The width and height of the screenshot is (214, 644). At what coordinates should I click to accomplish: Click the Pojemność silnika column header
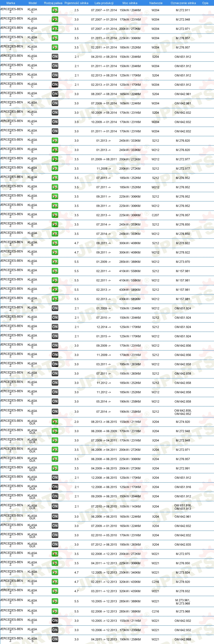tap(76, 3)
